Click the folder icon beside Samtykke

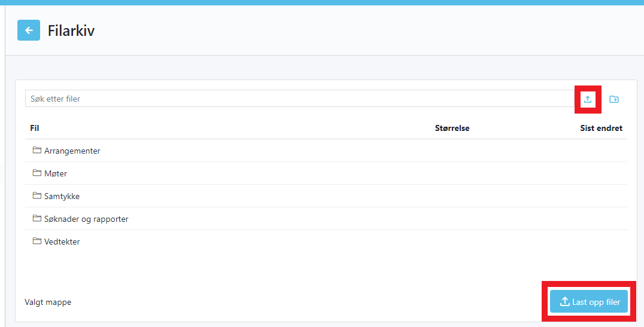coord(37,196)
